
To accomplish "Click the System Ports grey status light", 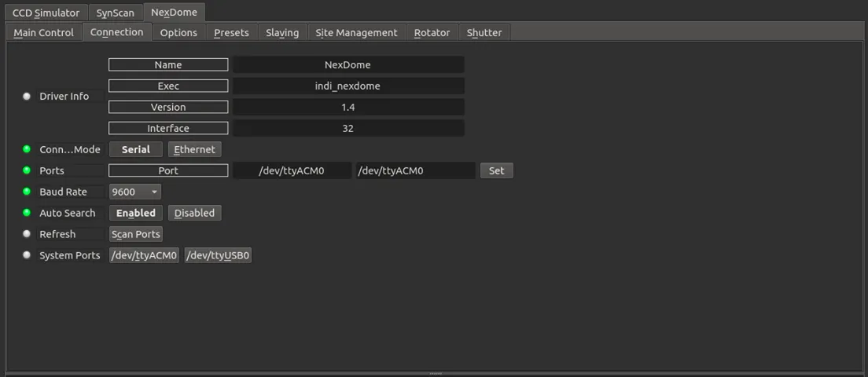I will (x=26, y=254).
